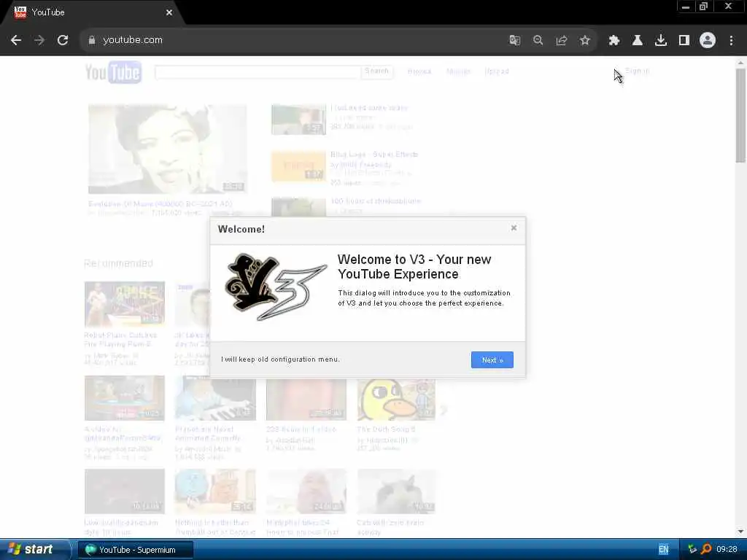Click the YouTube logo on the page
The width and height of the screenshot is (747, 560).
click(113, 72)
